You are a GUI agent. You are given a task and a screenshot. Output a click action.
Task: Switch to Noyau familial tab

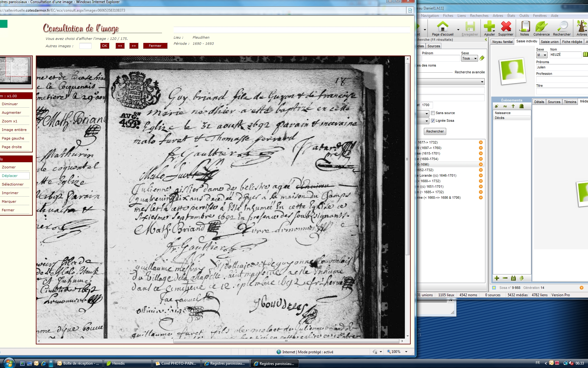pyautogui.click(x=502, y=42)
